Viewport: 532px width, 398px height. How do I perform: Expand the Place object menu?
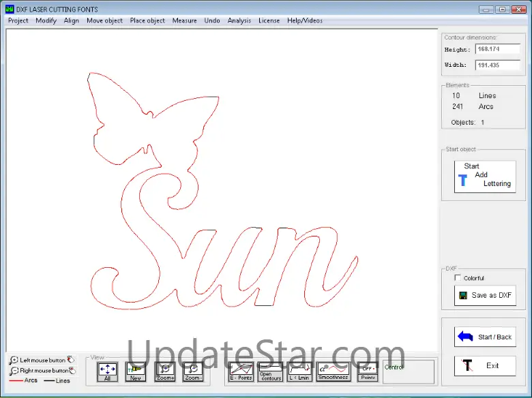click(147, 20)
